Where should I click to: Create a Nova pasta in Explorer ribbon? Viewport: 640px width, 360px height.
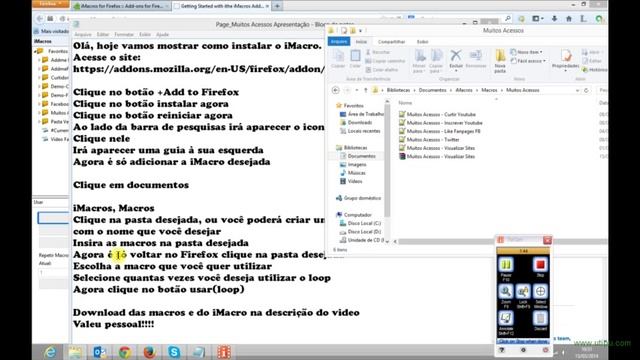tap(500, 61)
